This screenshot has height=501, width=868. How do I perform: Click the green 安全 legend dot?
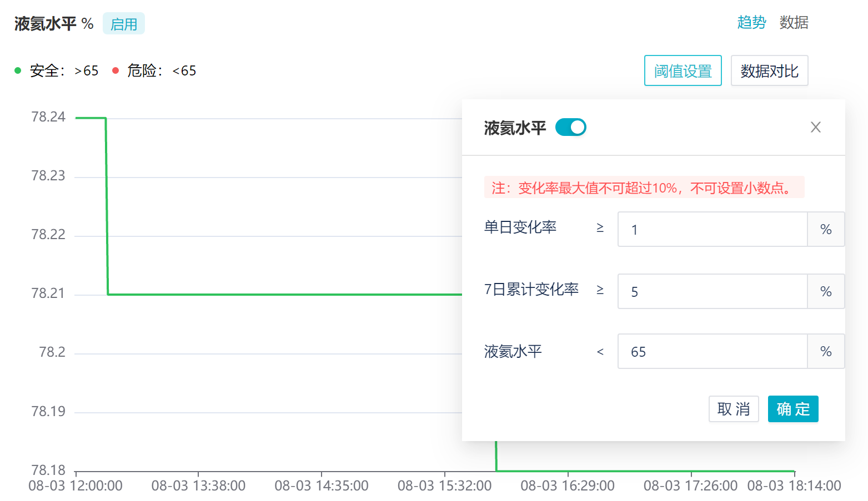click(x=18, y=70)
